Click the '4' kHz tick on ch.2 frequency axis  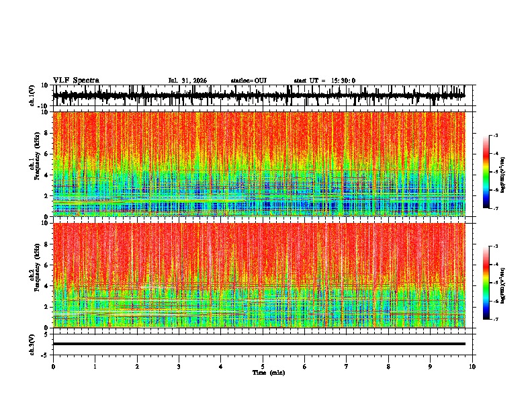pos(46,286)
